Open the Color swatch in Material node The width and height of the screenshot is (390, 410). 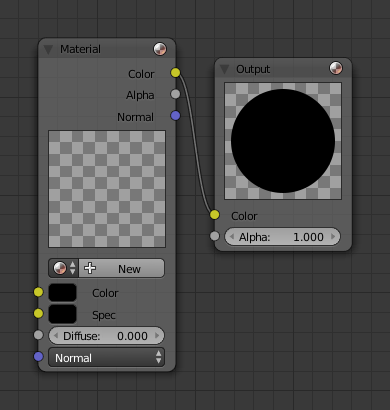(x=62, y=293)
